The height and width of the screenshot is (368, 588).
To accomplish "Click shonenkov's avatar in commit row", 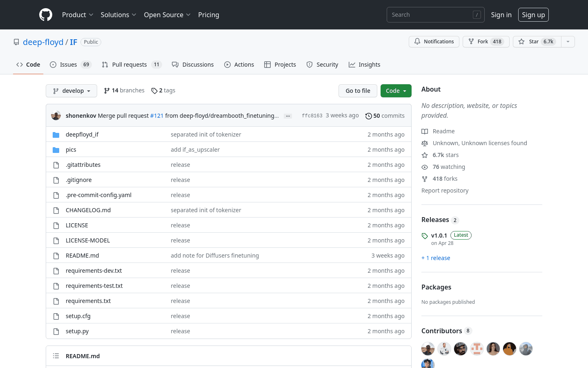I will pos(56,116).
